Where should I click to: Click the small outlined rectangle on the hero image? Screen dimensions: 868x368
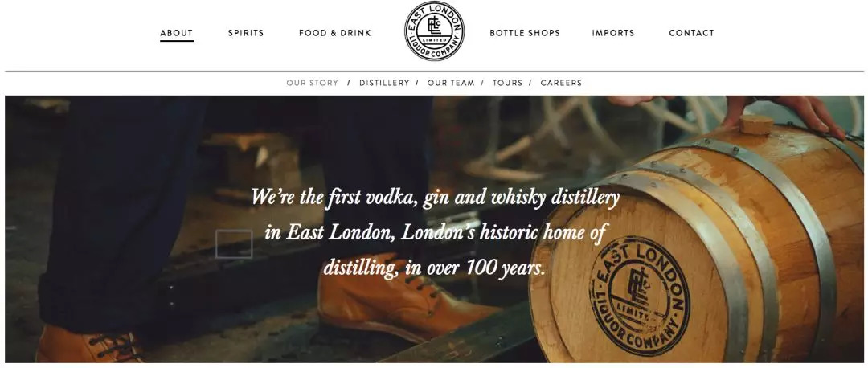click(234, 244)
